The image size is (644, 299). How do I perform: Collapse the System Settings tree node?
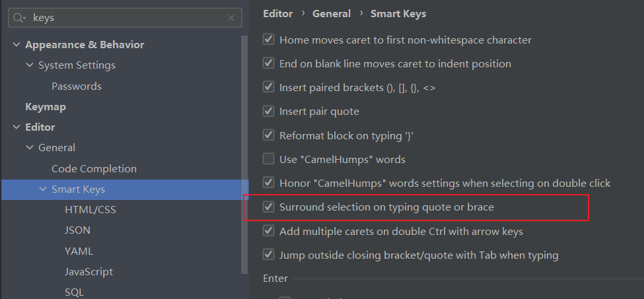click(x=30, y=65)
